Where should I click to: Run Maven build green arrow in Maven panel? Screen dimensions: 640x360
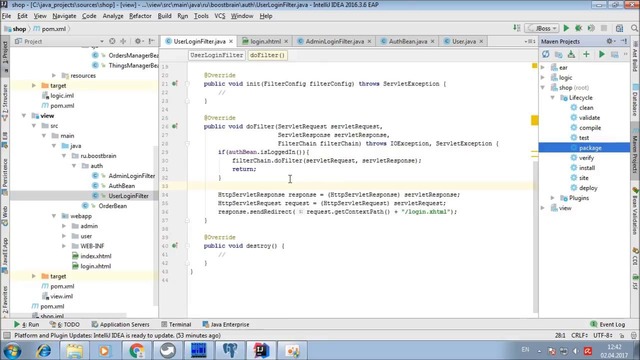pyautogui.click(x=602, y=54)
